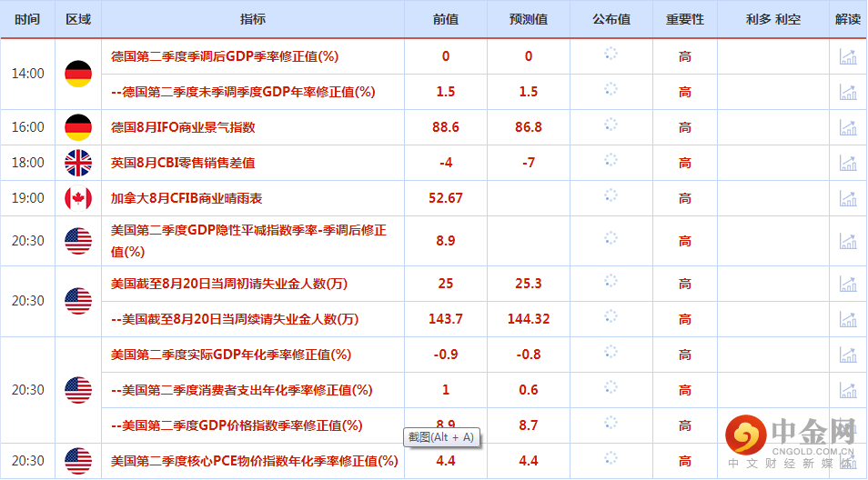Image resolution: width=868 pixels, height=480 pixels.
Task: Open chart icon for 美国第二季度GDP隐性平减指数 row
Action: click(x=847, y=241)
